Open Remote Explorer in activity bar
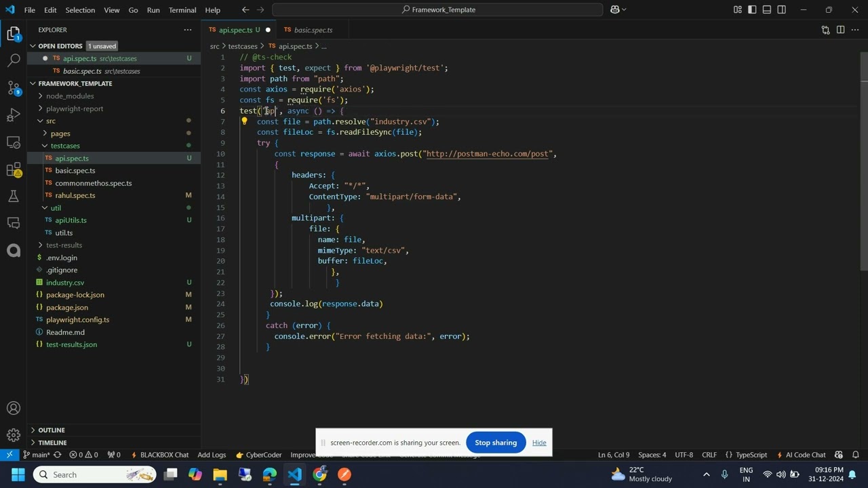Screen dimensions: 868x488 coord(14,142)
